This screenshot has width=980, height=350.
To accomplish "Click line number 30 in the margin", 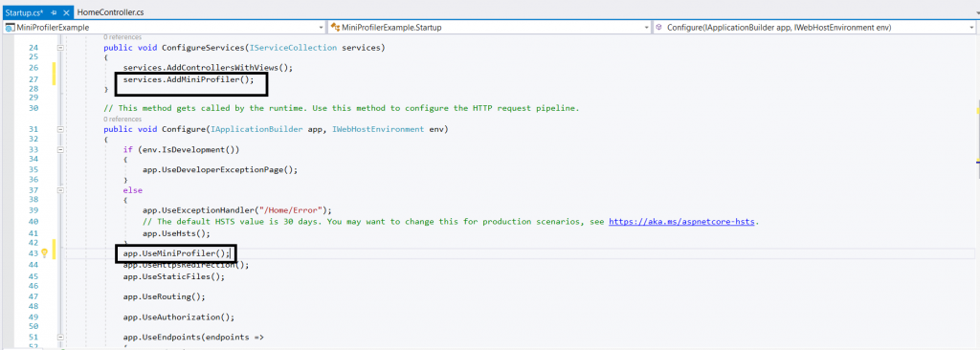I will click(33, 108).
